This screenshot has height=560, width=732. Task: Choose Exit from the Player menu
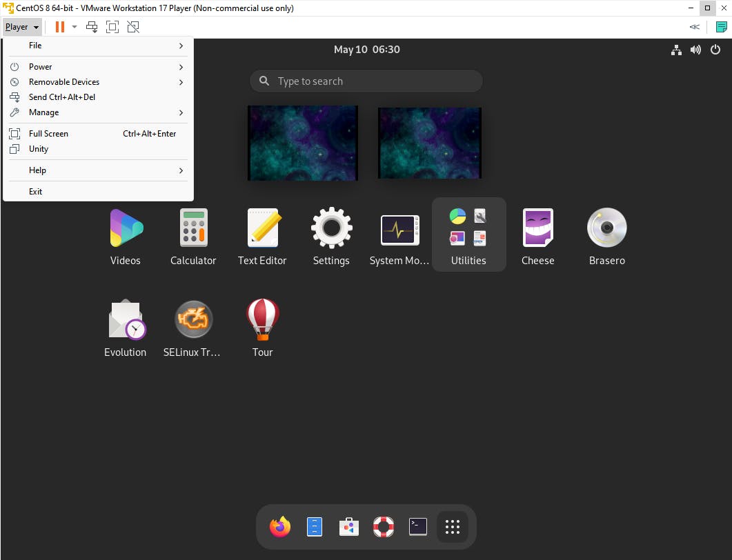coord(98,192)
